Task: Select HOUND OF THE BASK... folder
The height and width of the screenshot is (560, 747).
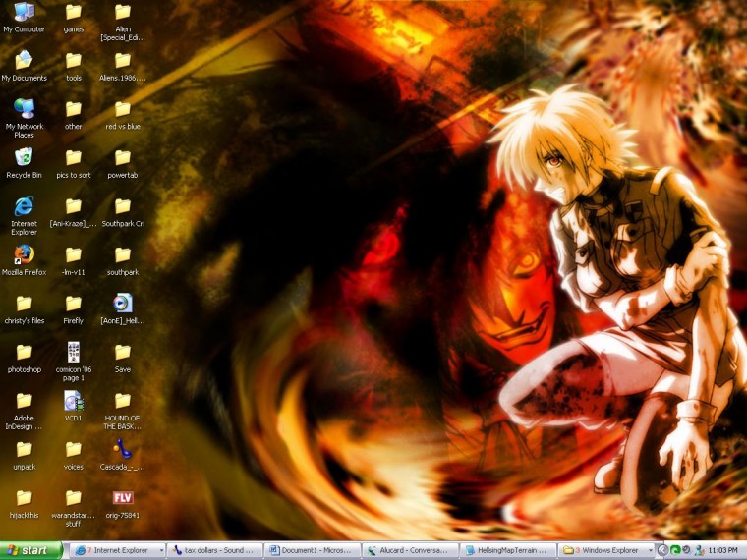Action: [123, 412]
